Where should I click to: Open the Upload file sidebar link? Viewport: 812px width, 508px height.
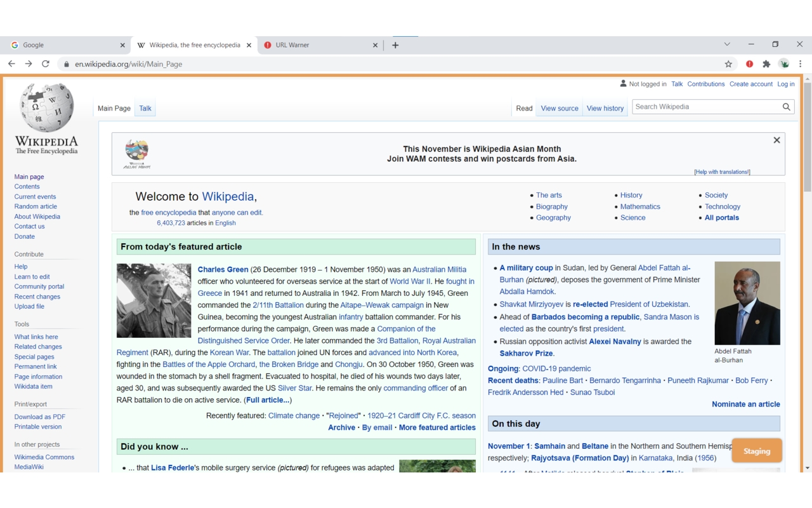click(29, 307)
